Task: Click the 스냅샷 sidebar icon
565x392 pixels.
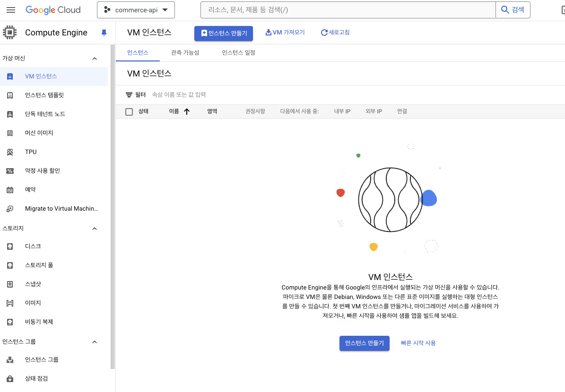Action: pyautogui.click(x=10, y=284)
